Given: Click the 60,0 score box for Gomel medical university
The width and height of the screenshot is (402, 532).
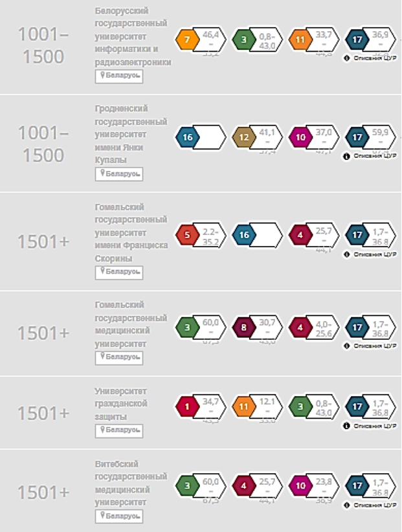Looking at the screenshot, I should pos(212,327).
